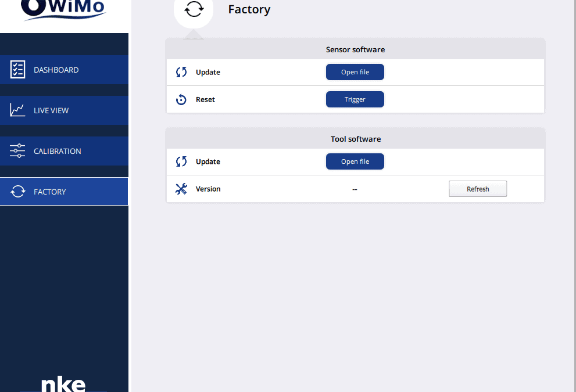
Task: Click the Calibration sliders icon
Action: (17, 151)
